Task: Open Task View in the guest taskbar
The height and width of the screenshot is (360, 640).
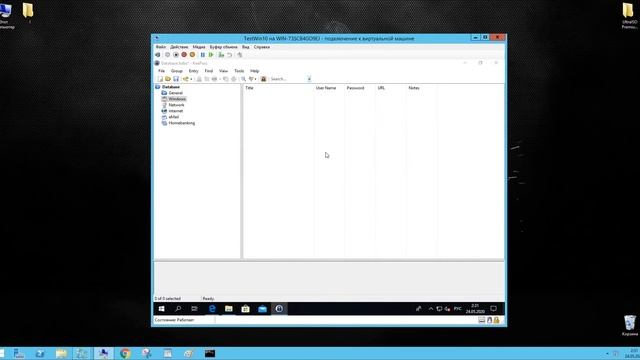Action: click(x=195, y=309)
